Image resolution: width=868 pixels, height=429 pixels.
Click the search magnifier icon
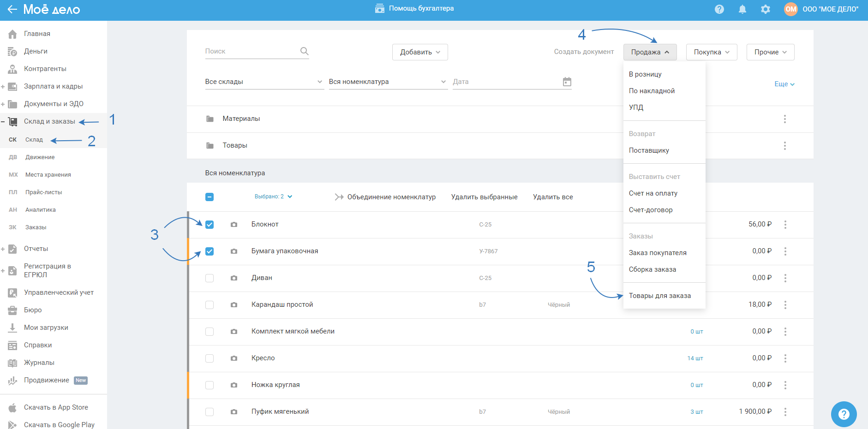304,51
